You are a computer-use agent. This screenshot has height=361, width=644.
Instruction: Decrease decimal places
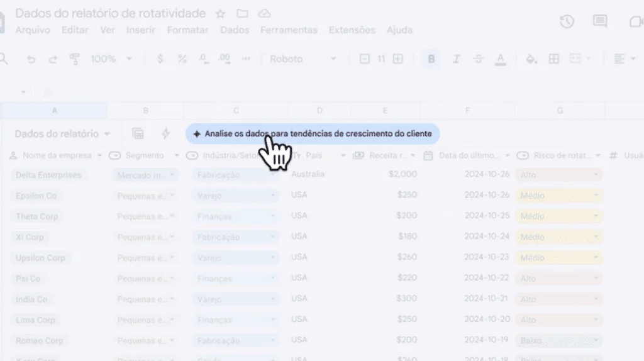tap(203, 59)
